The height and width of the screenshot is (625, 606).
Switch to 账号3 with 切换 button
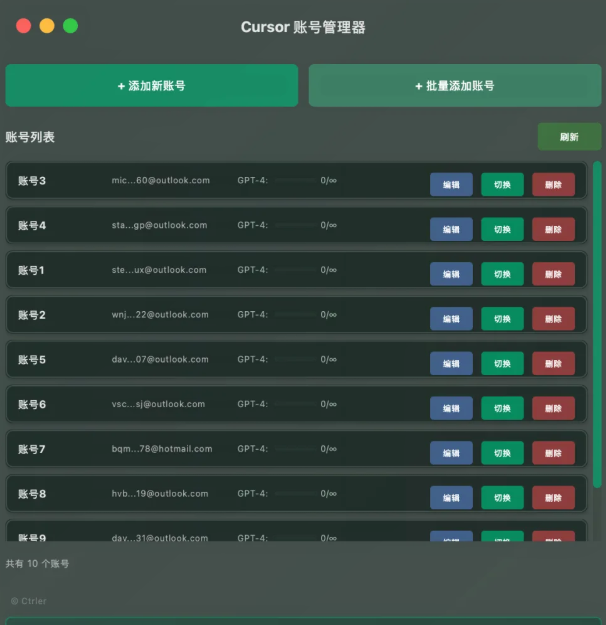tap(502, 184)
